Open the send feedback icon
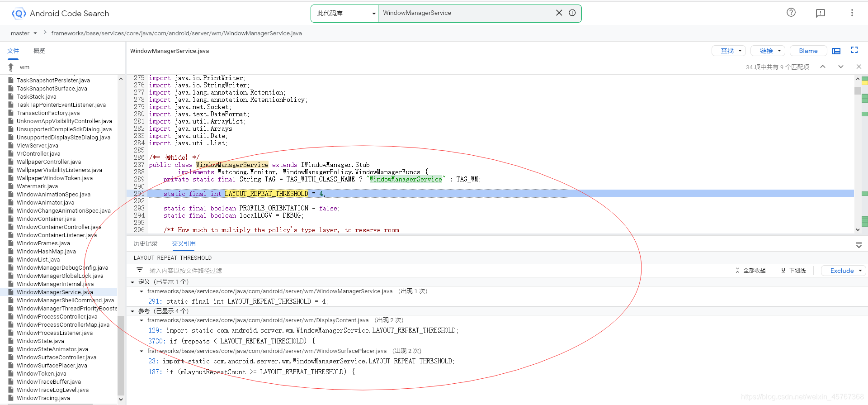 821,13
